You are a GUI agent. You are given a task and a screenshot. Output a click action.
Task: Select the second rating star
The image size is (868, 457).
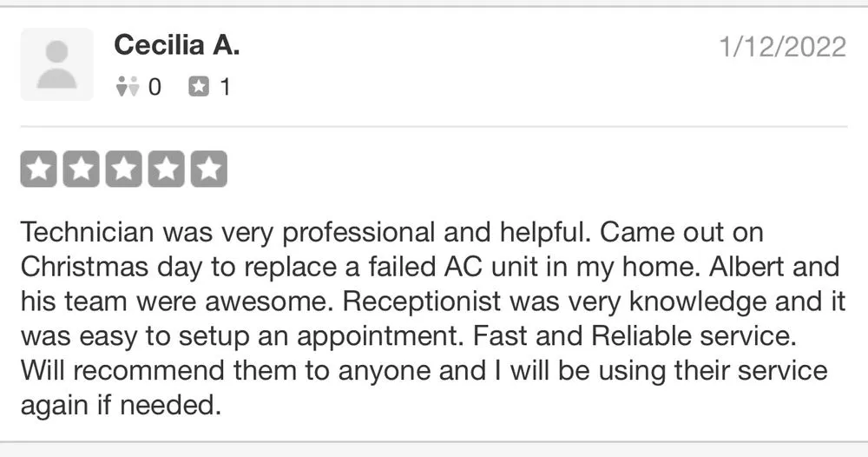point(81,169)
